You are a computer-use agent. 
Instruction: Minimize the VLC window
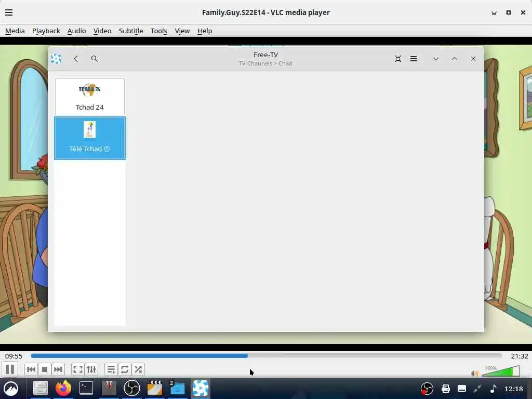tap(494, 12)
